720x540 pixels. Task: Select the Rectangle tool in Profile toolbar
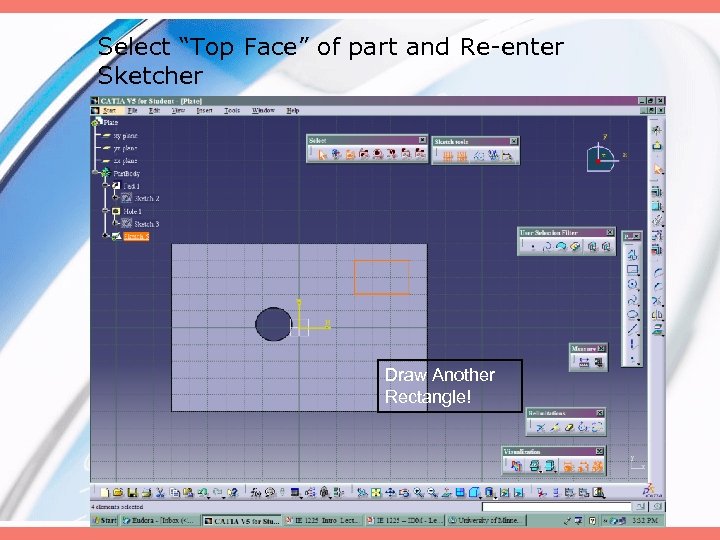pos(632,270)
